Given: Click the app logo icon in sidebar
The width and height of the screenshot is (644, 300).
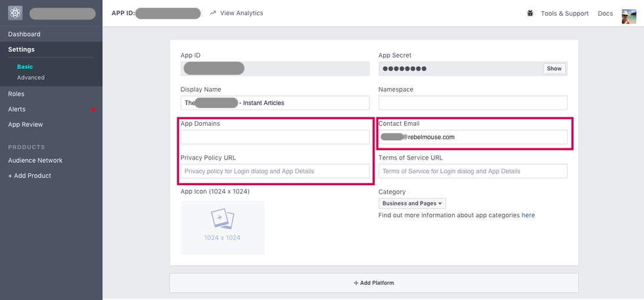Looking at the screenshot, I should point(16,13).
